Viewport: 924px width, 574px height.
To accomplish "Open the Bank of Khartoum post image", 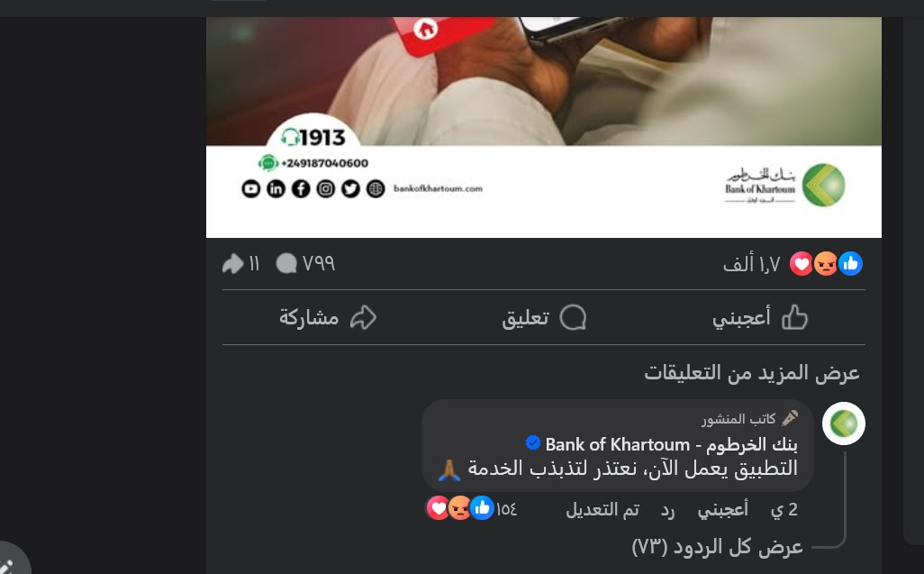I will [x=543, y=127].
